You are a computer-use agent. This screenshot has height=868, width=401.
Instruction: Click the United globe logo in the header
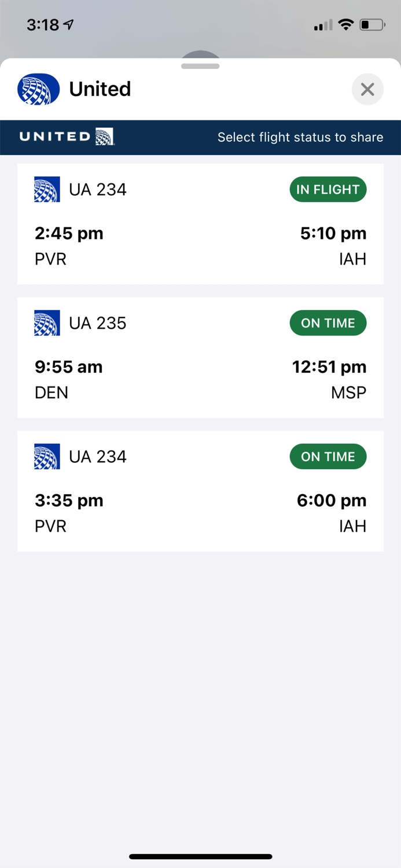click(38, 89)
